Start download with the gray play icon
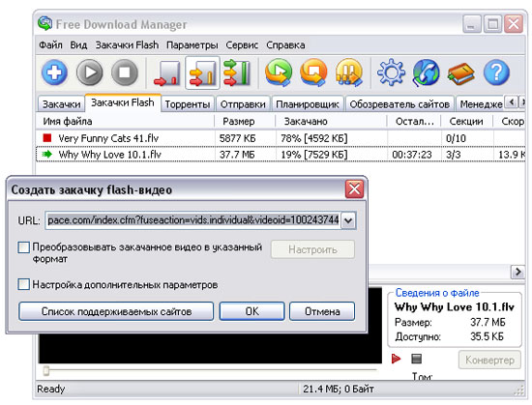The width and height of the screenshot is (532, 405). coord(90,72)
